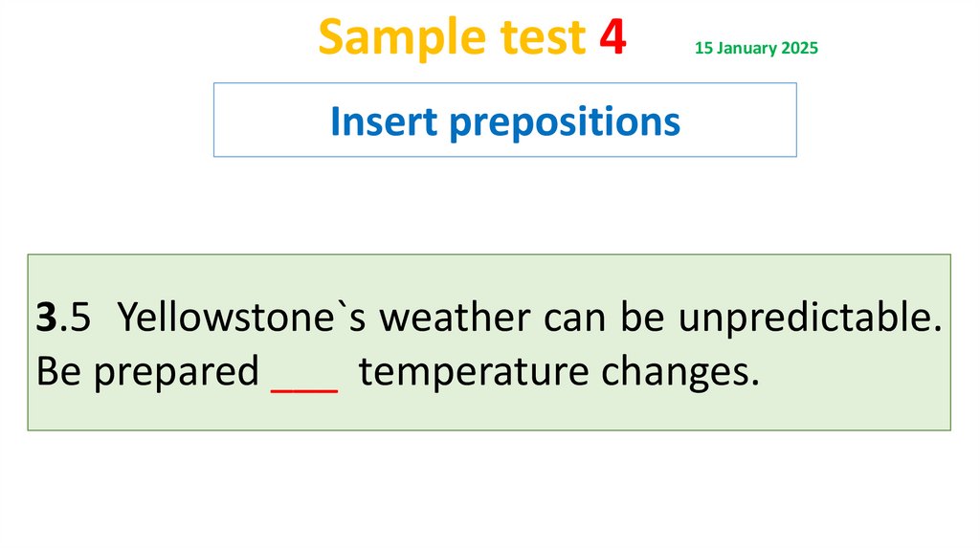Click the green date "15 January 2025"
This screenshot has width=980, height=549.
[x=756, y=48]
